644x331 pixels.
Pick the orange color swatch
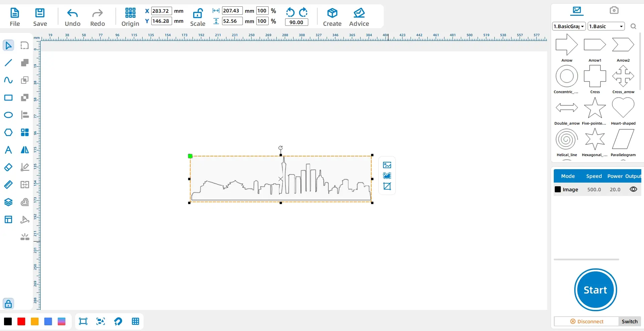pos(35,322)
